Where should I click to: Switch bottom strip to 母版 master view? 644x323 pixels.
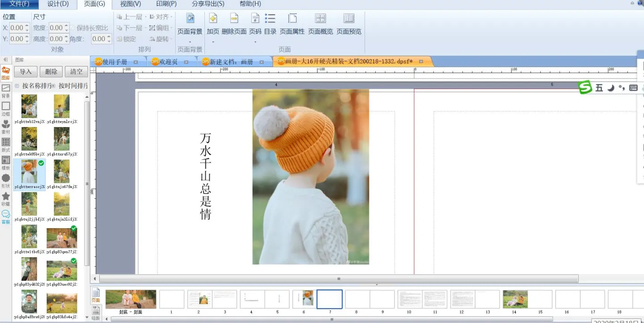click(x=96, y=313)
